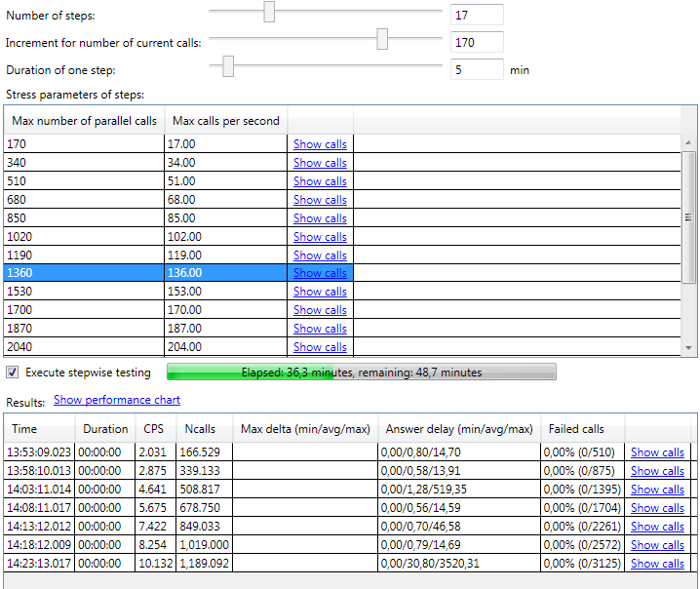This screenshot has width=700, height=589.
Task: Click the steps table scroll up arrow
Action: (x=688, y=142)
